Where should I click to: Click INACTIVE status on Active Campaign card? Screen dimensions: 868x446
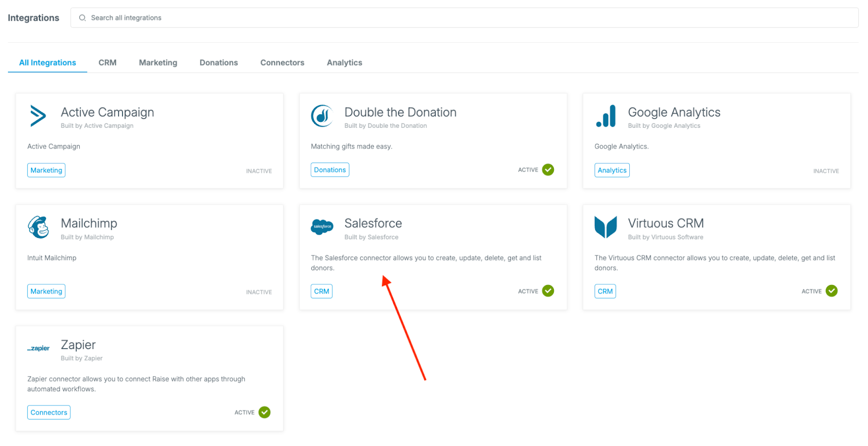pyautogui.click(x=259, y=171)
